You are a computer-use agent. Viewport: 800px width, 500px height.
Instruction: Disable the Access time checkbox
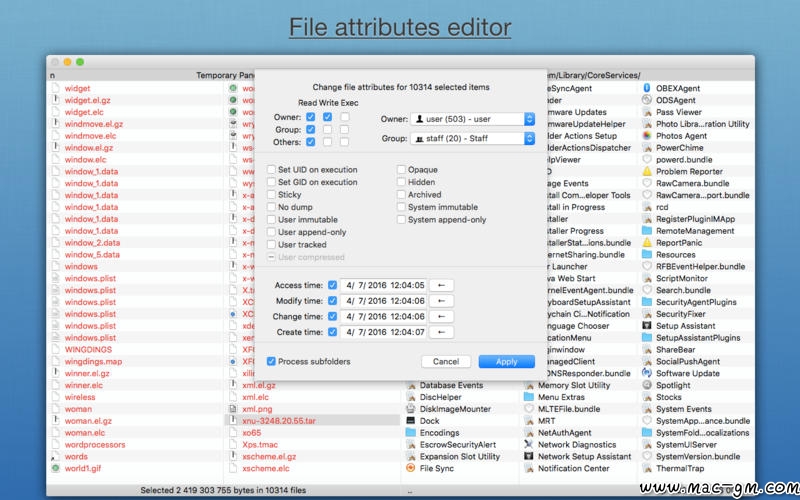(332, 285)
